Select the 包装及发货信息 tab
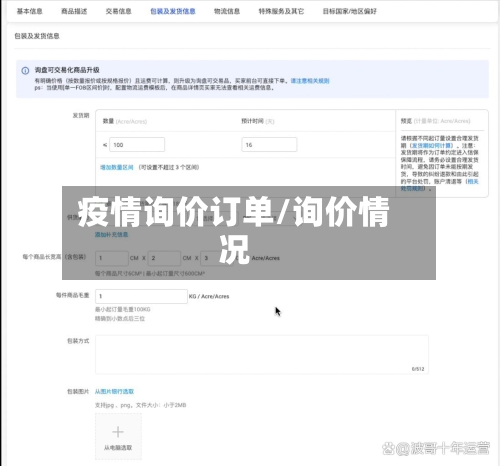The height and width of the screenshot is (466, 500). pyautogui.click(x=173, y=11)
